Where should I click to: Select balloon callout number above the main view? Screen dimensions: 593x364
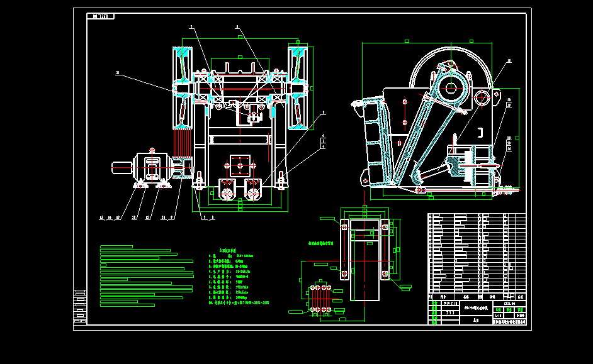(x=192, y=27)
